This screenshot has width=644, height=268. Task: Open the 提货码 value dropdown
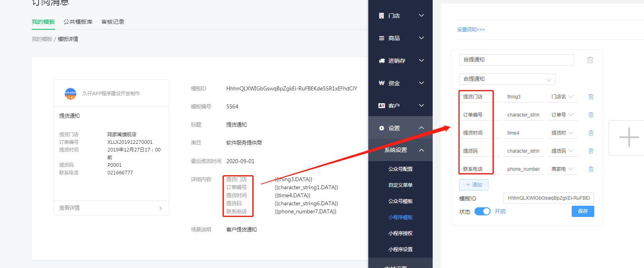point(562,151)
